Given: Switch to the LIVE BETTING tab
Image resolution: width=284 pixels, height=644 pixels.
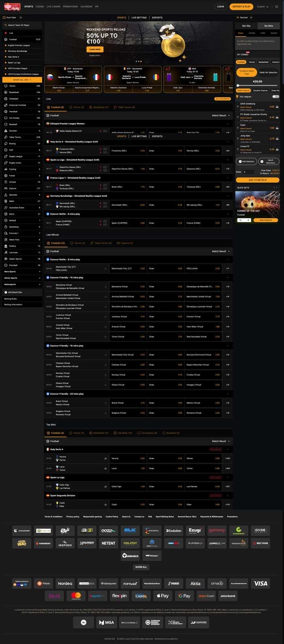Looking at the screenshot, I should point(139,18).
